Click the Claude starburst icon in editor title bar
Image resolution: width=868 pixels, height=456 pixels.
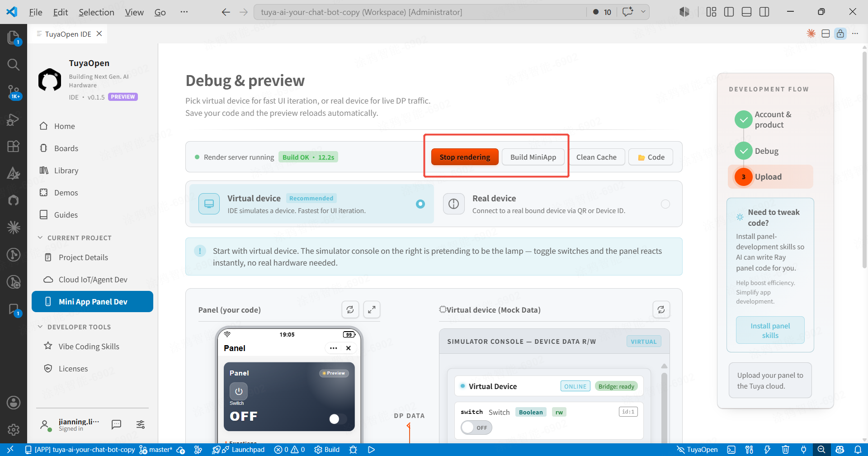coord(811,33)
